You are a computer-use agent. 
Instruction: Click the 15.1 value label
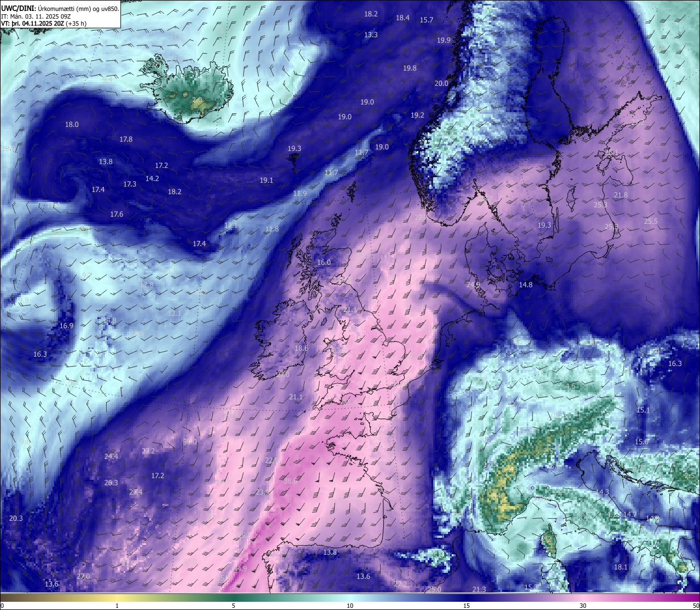tap(643, 410)
